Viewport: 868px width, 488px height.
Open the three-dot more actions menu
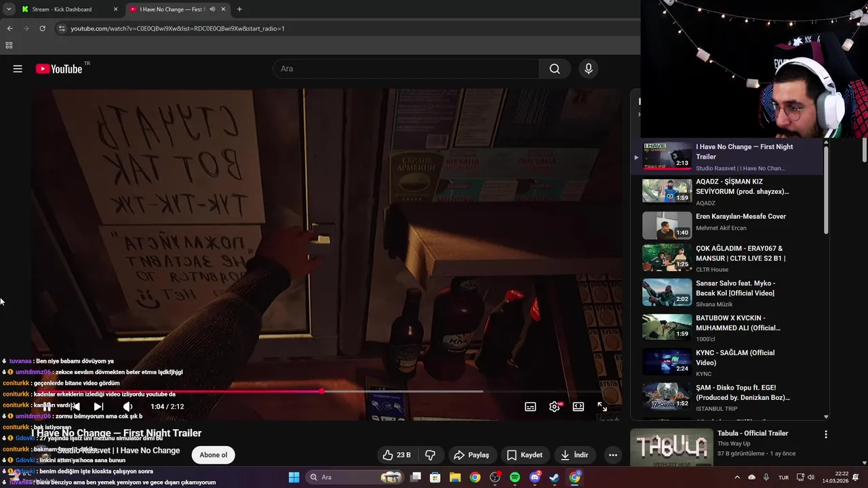click(613, 455)
